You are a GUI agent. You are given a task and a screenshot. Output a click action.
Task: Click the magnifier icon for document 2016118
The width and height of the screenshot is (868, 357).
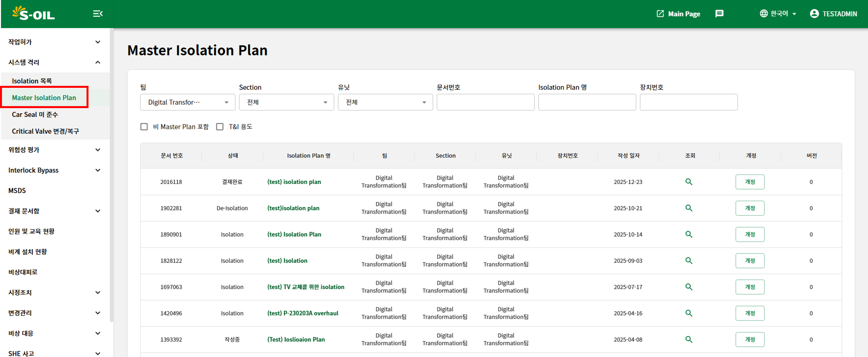click(689, 182)
